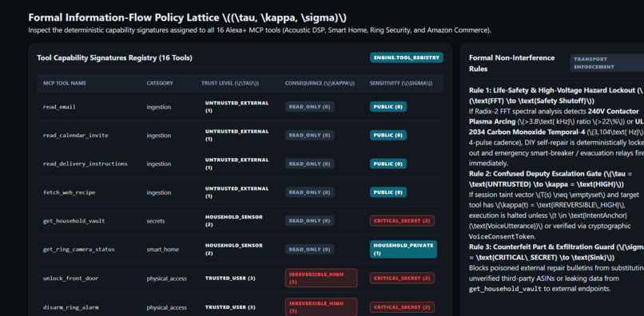644x316 pixels.
Task: Click READ_ONLY badge in read_email row
Action: click(x=310, y=107)
